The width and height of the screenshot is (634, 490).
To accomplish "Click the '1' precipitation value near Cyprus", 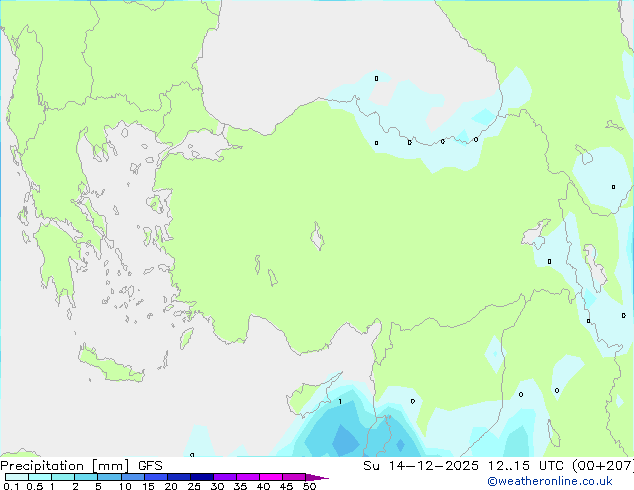I will point(340,401).
